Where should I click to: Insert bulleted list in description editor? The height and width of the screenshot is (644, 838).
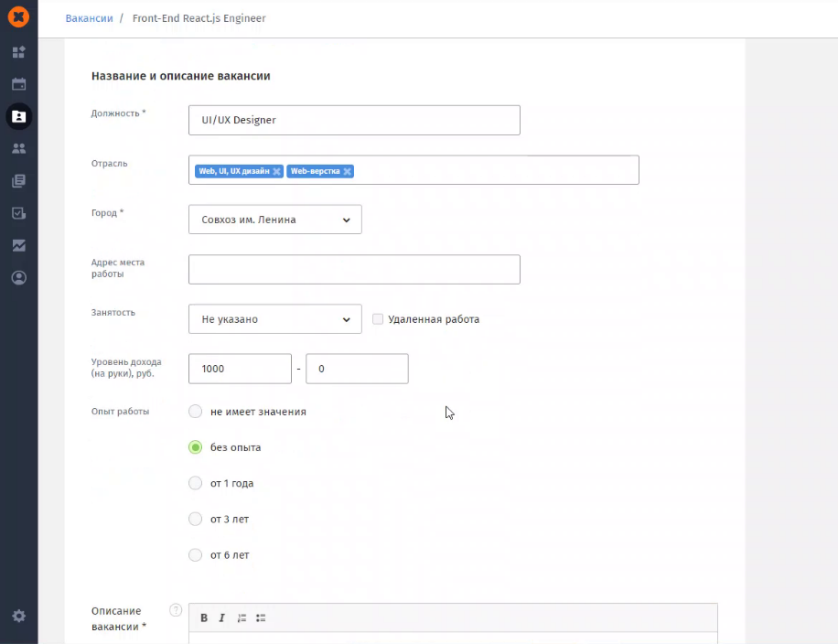click(x=260, y=617)
